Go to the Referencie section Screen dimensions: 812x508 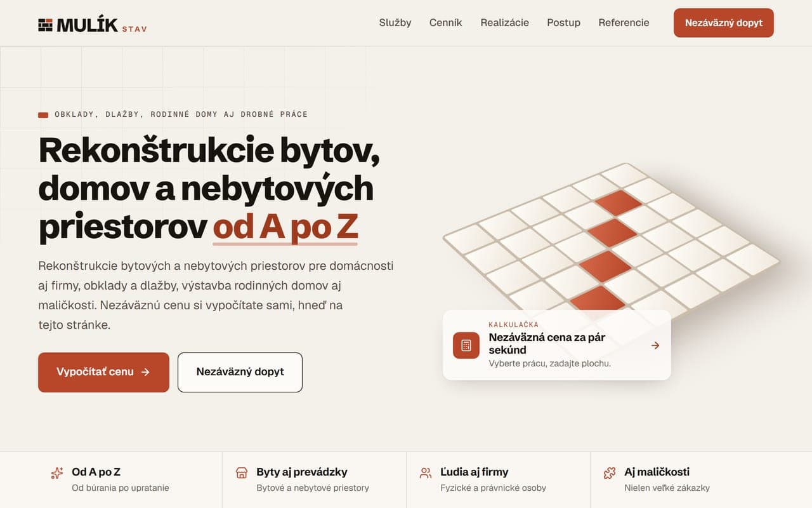point(624,23)
